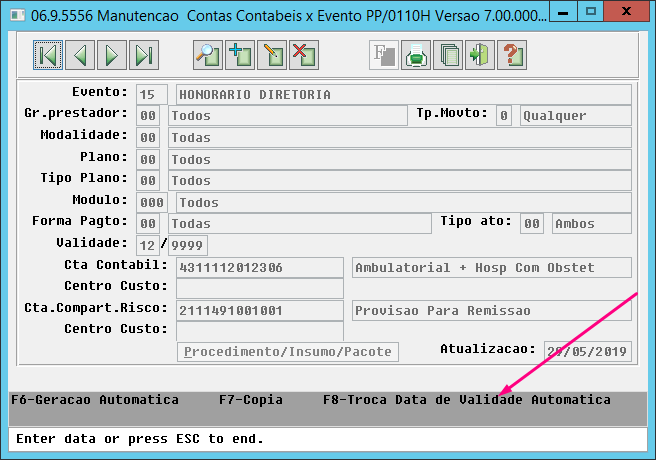Click the Modalidade code field

tap(148, 138)
